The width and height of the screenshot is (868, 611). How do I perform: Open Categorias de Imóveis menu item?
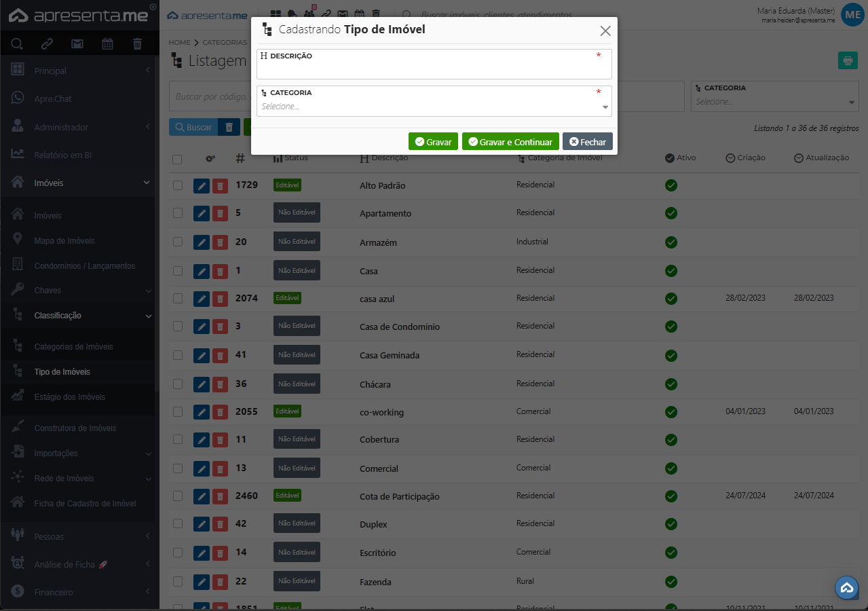click(73, 347)
